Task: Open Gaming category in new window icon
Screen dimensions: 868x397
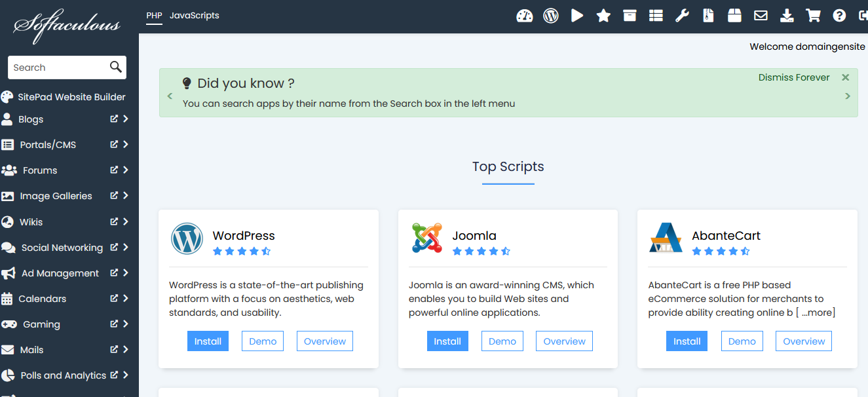Action: point(114,324)
